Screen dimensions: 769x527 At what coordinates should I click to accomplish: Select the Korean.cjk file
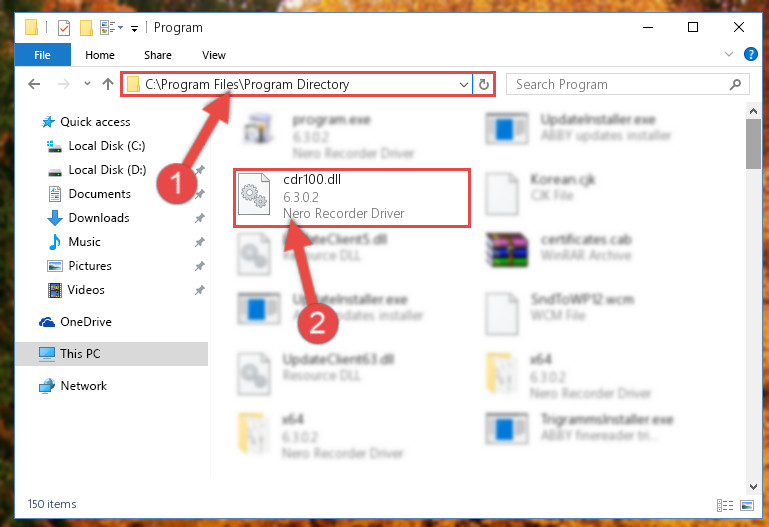(x=542, y=193)
